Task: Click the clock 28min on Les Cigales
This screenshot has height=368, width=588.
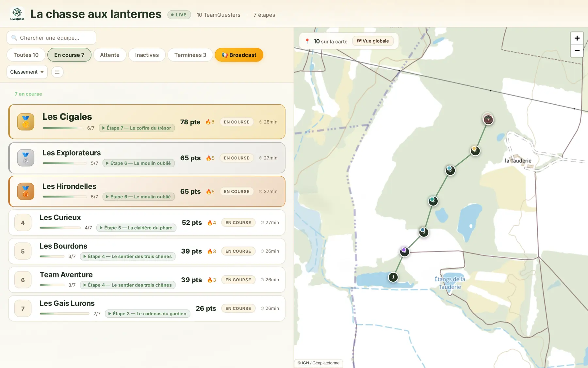Action: [x=268, y=122]
